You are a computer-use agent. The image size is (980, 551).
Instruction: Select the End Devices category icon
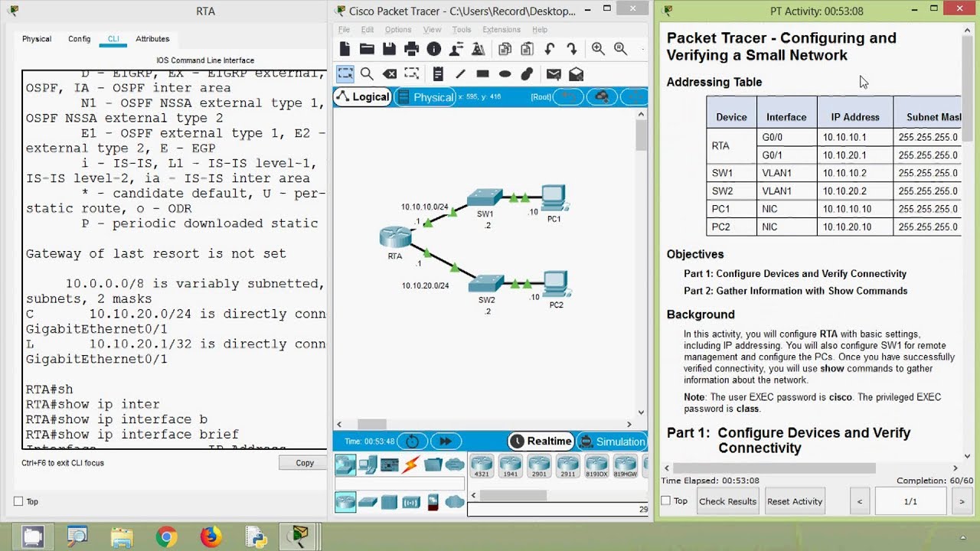[367, 465]
